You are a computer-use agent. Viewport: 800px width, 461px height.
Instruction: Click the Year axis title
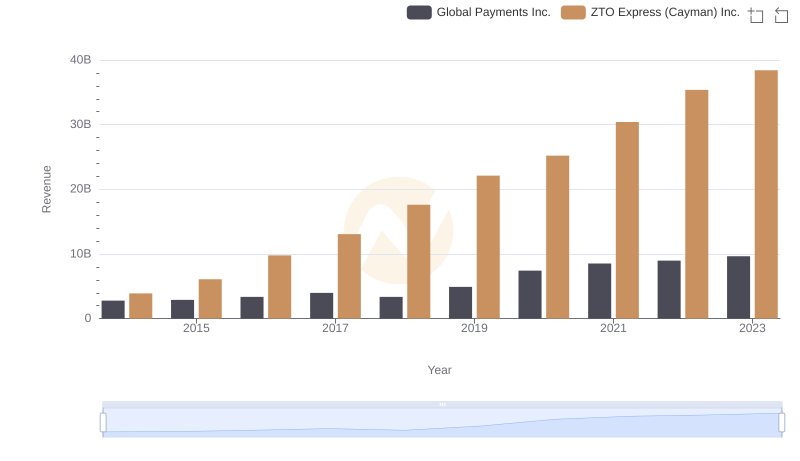[439, 370]
